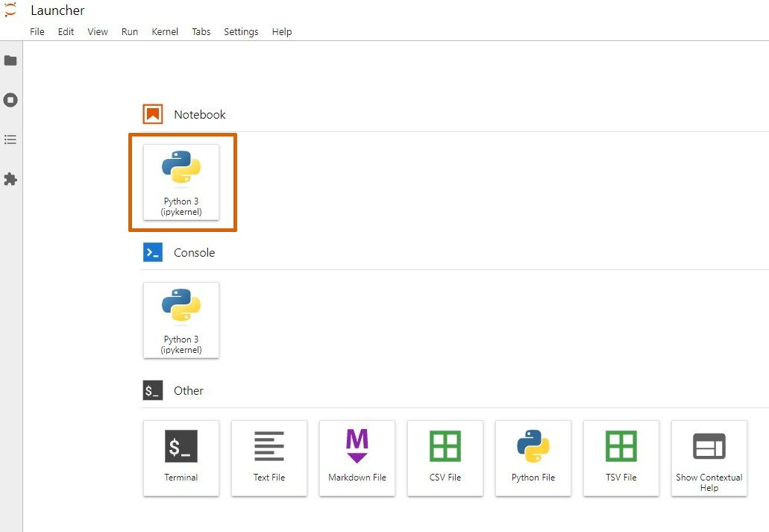Click the Jupyter logo icon
This screenshot has height=532, width=769.
(x=10, y=10)
